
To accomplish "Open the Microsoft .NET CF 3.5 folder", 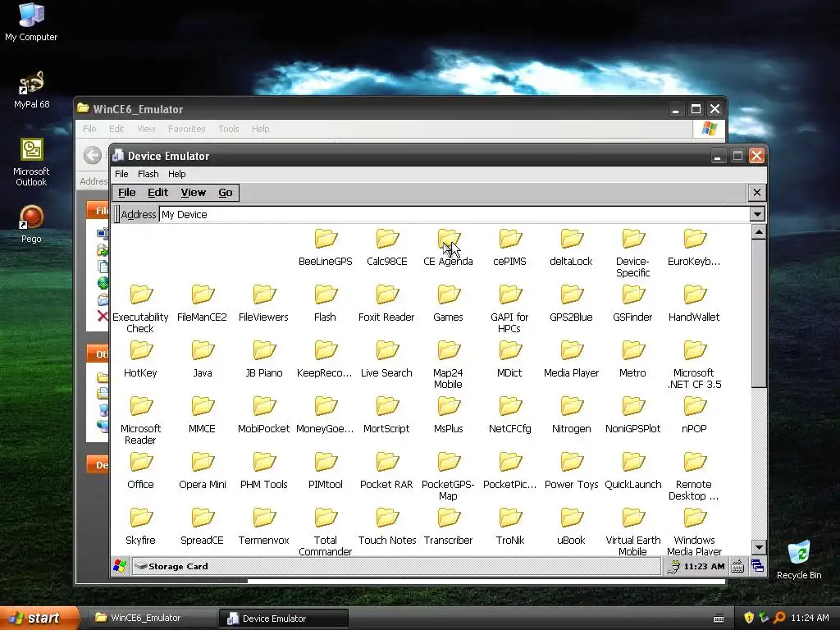I will (x=694, y=365).
